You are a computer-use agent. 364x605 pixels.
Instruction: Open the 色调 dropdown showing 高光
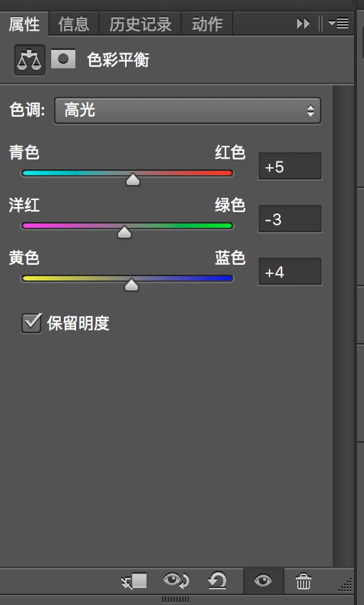(x=188, y=111)
